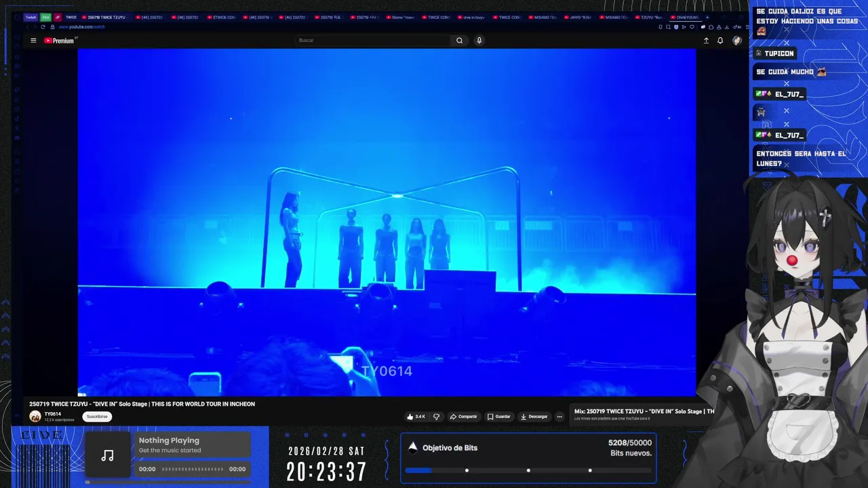Image resolution: width=868 pixels, height=488 pixels.
Task: Click the player play icon in browser toolbar
Action: (x=684, y=27)
